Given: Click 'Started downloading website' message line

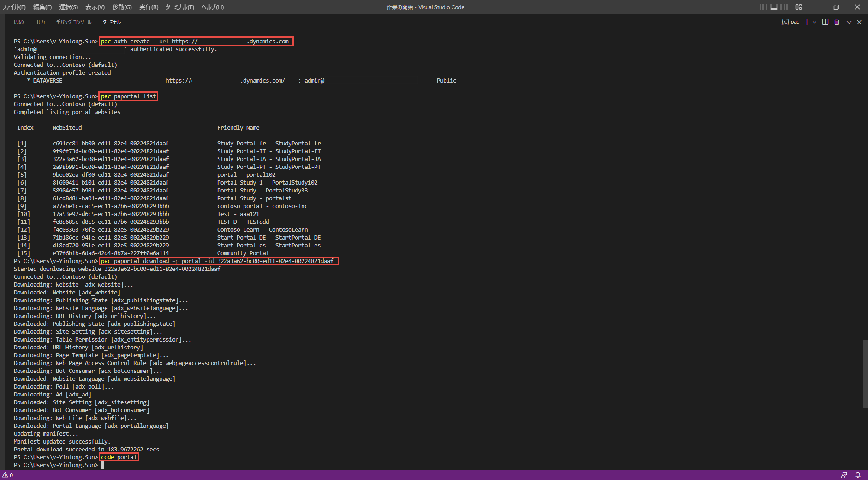Looking at the screenshot, I should point(117,269).
